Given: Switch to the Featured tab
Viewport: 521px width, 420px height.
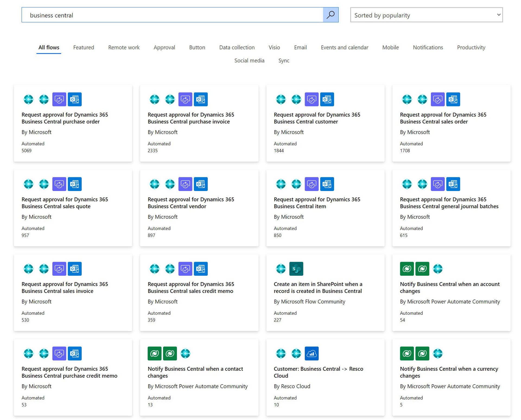Looking at the screenshot, I should [x=84, y=47].
